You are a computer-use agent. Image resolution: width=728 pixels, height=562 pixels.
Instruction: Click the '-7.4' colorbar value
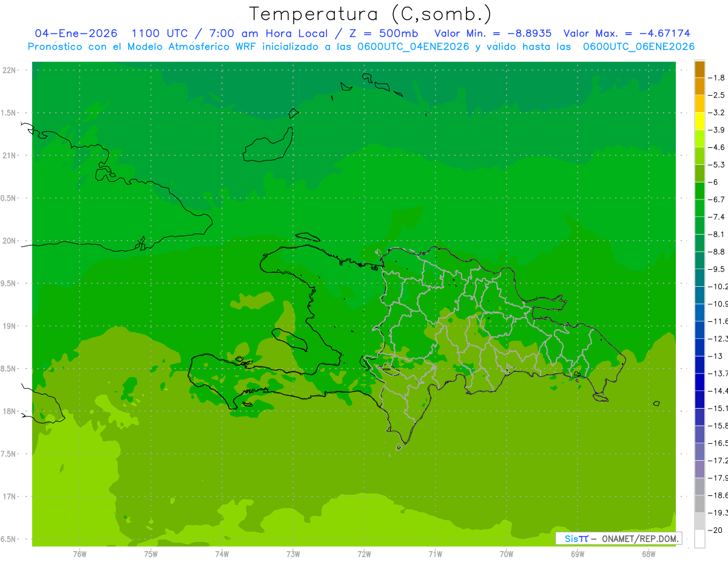pos(716,217)
